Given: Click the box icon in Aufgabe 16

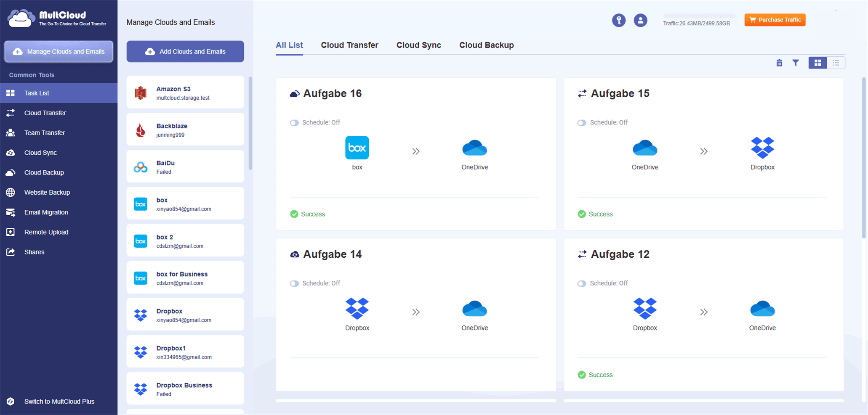Looking at the screenshot, I should click(x=357, y=148).
